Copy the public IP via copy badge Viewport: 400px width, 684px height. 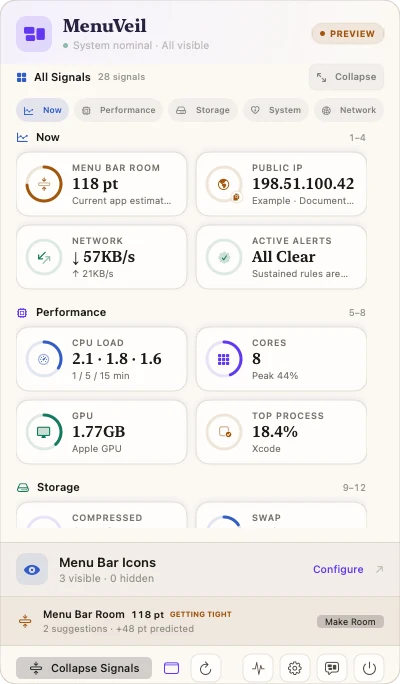tap(236, 197)
